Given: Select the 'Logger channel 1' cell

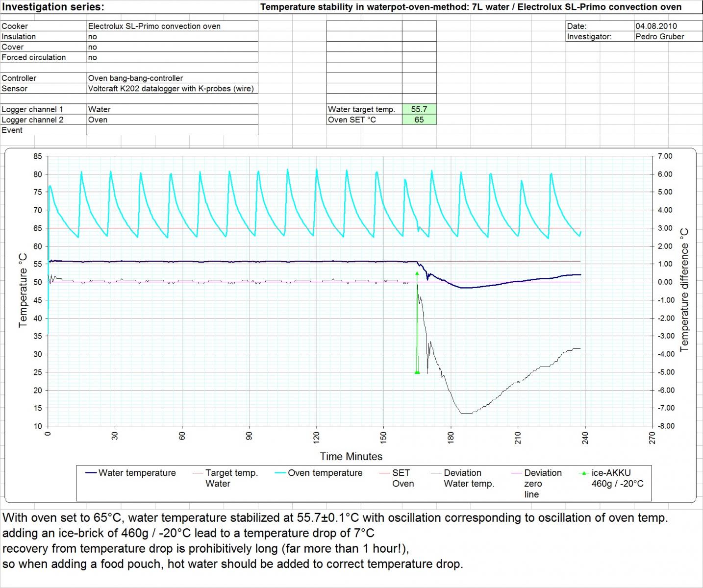Looking at the screenshot, I should click(44, 109).
